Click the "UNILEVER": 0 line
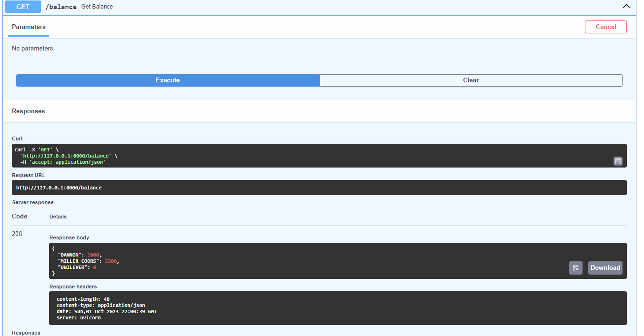The width and height of the screenshot is (644, 336). point(77,267)
